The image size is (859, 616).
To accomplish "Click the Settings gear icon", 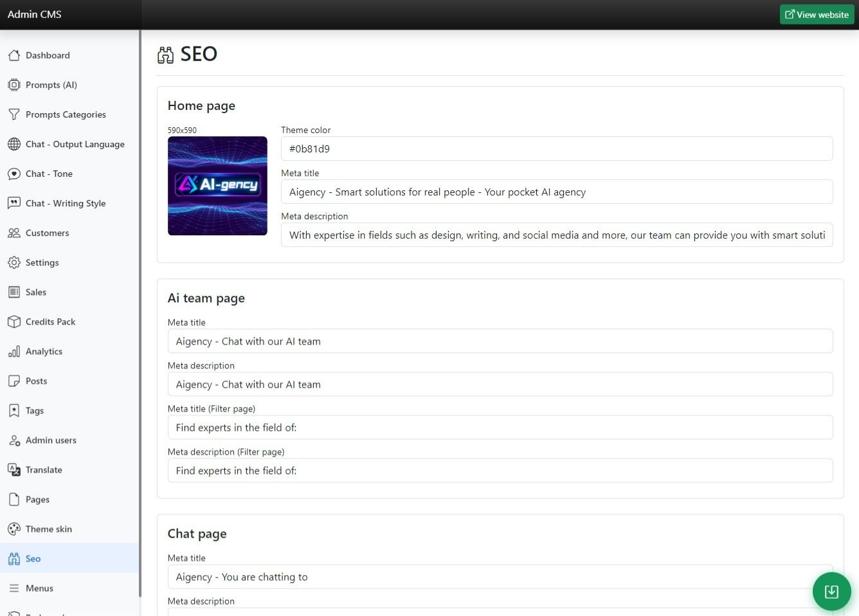I will pos(14,262).
